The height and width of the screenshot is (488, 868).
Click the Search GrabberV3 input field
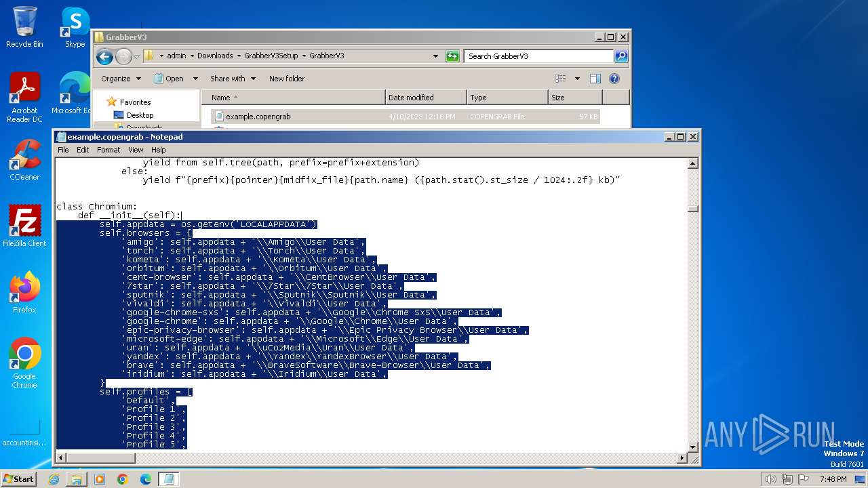(539, 56)
